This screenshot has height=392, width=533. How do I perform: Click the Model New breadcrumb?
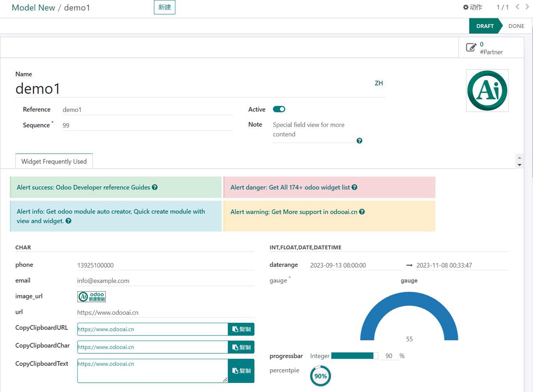point(33,8)
